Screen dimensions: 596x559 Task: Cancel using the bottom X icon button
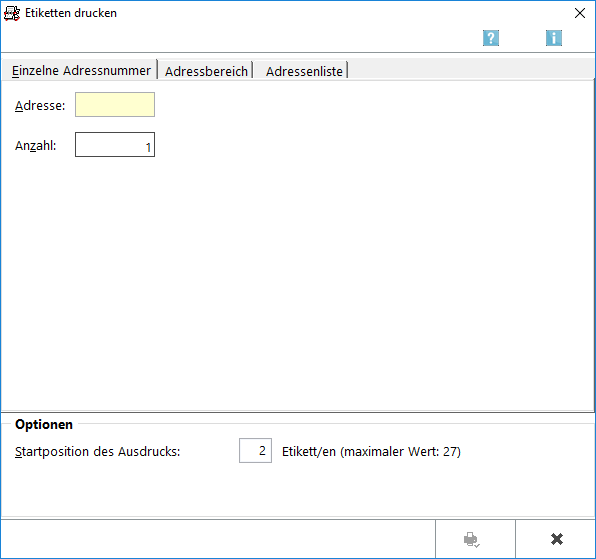coord(556,539)
